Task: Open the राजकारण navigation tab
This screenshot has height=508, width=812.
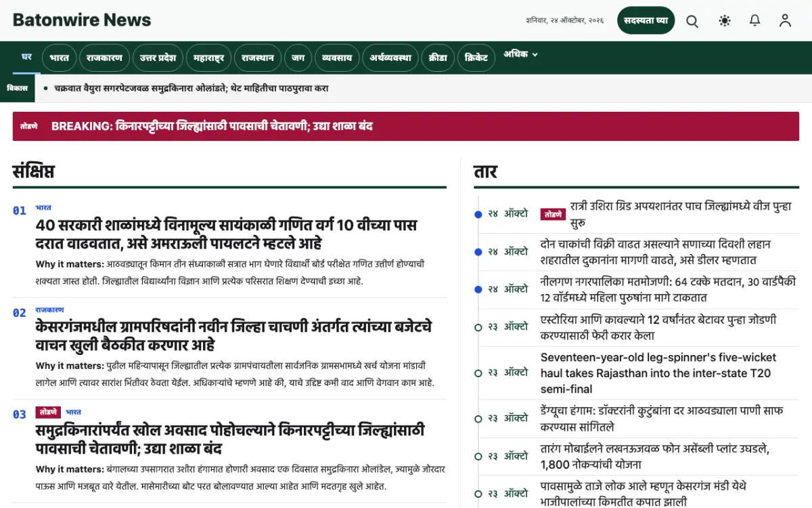Action: [104, 58]
